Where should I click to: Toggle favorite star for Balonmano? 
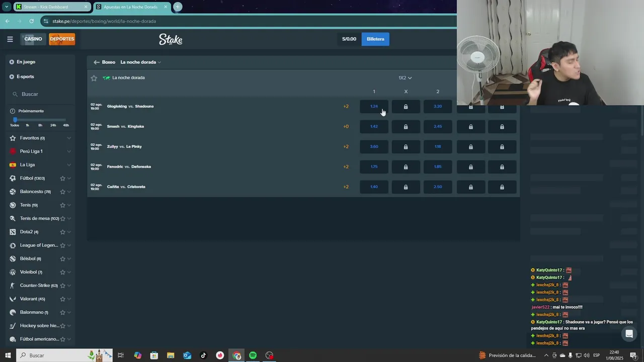point(63,312)
